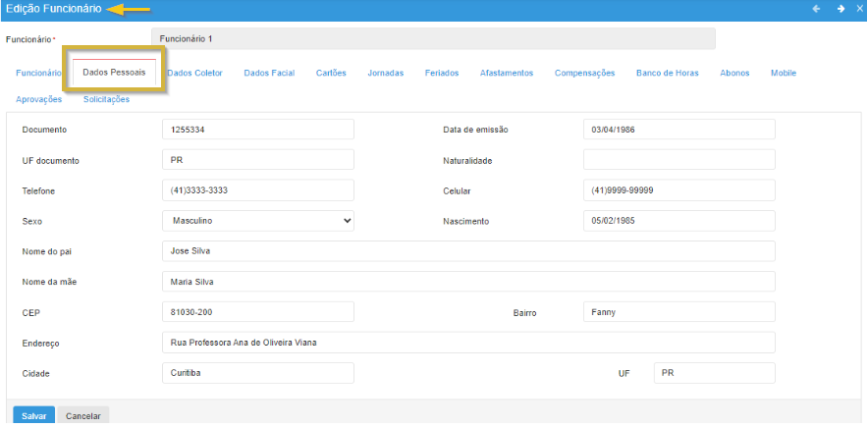Click the Salvar button

point(33,416)
